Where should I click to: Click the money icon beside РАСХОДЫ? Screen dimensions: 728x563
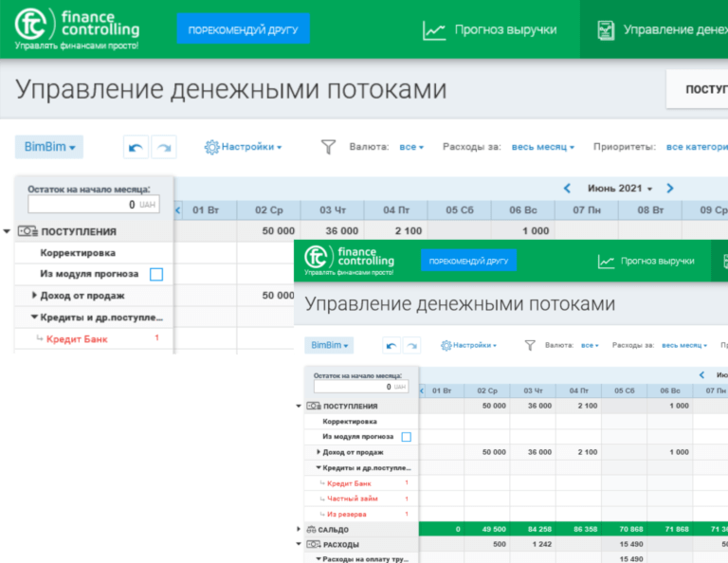[314, 544]
